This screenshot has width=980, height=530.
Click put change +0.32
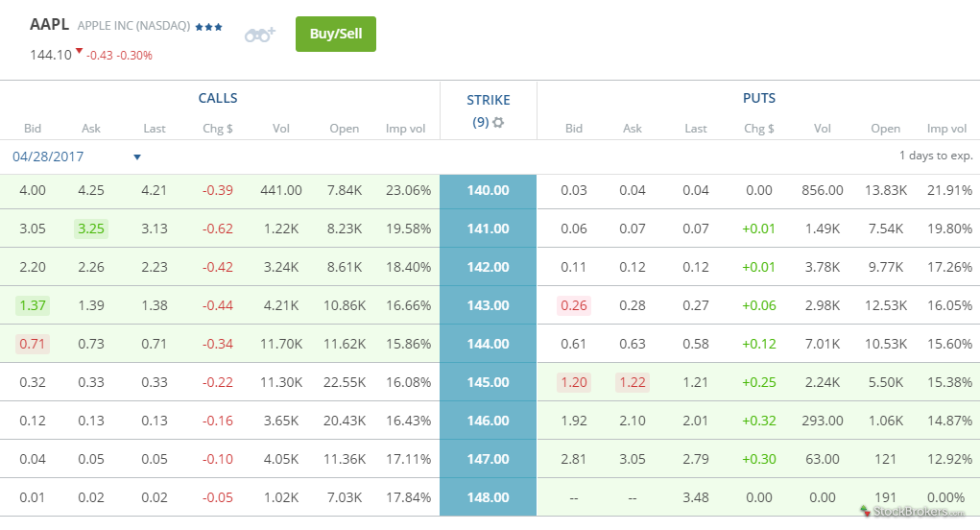point(758,421)
